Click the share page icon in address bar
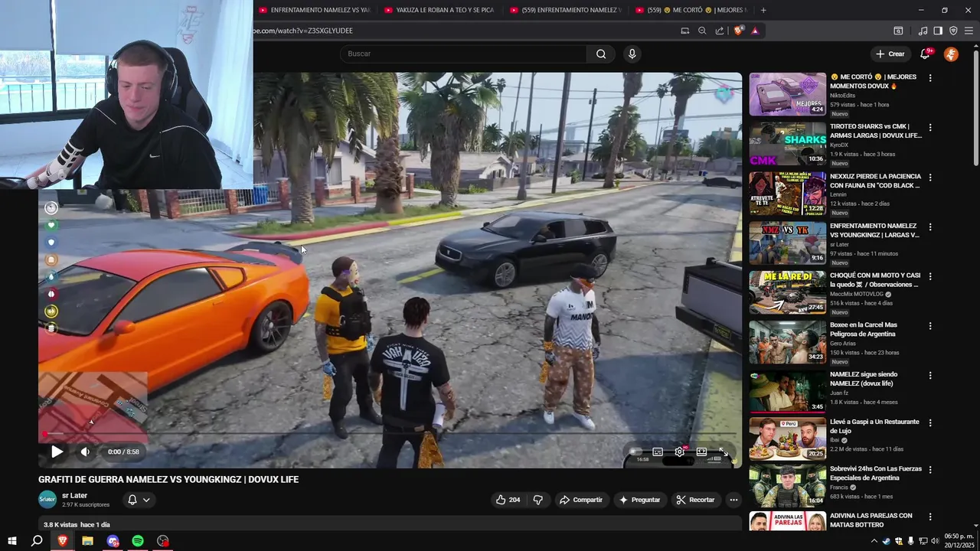This screenshot has height=551, width=980. [720, 31]
